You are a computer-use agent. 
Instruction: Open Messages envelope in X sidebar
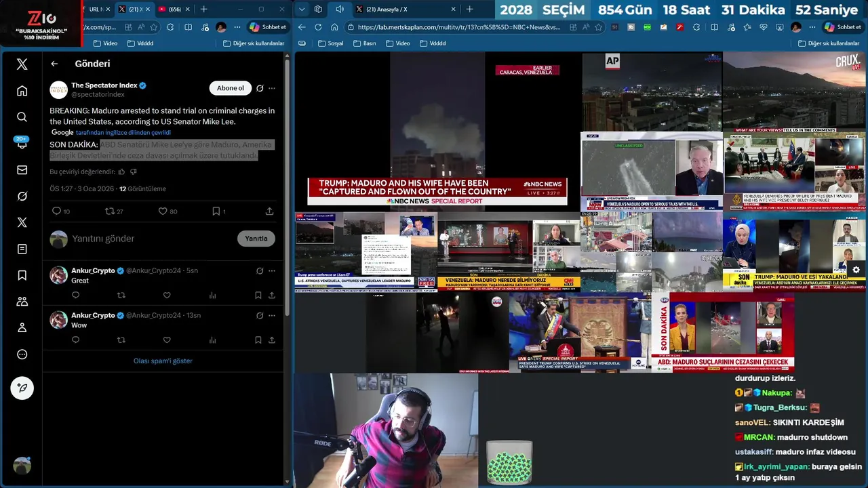pos(22,170)
